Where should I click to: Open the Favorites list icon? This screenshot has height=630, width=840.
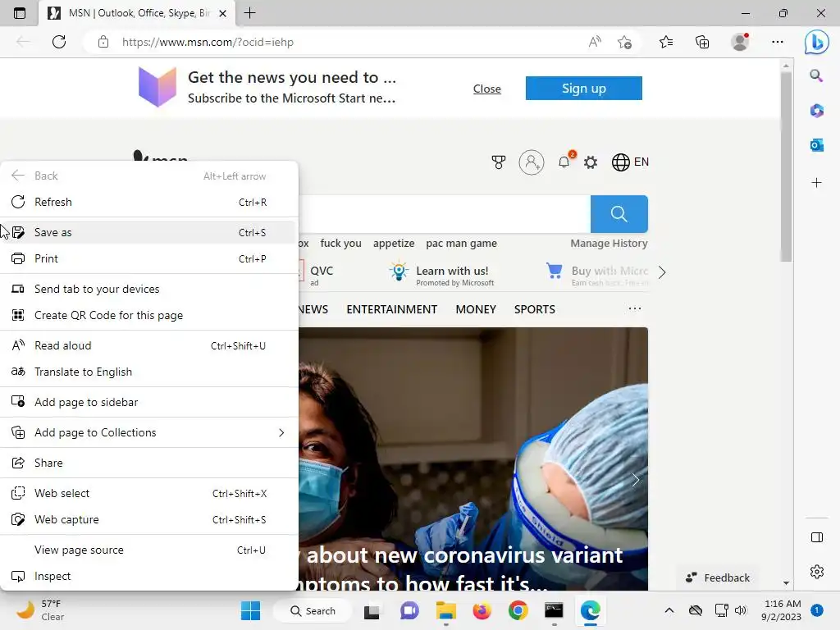666,42
